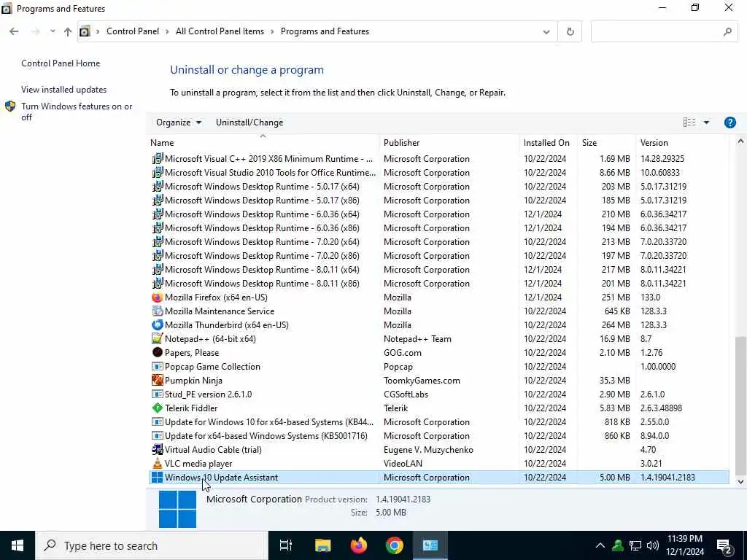This screenshot has width=747, height=560.
Task: Click the Windows 10 Update Assistant row icon
Action: (158, 477)
